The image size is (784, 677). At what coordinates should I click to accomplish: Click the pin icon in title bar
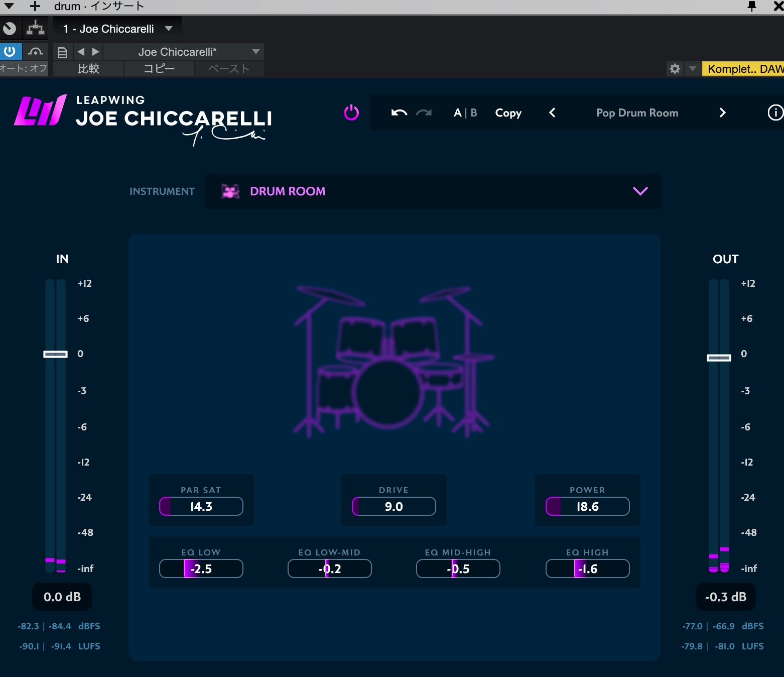click(751, 6)
